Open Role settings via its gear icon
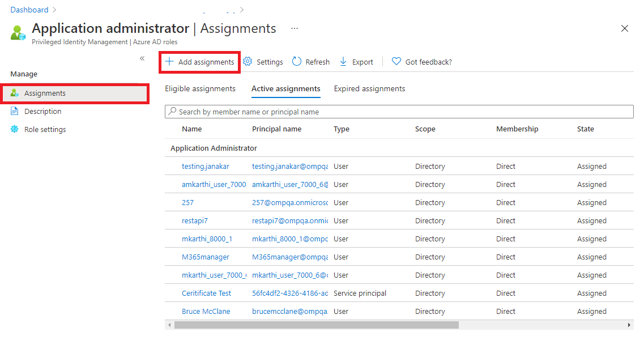This screenshot has height=353, width=644. click(14, 129)
